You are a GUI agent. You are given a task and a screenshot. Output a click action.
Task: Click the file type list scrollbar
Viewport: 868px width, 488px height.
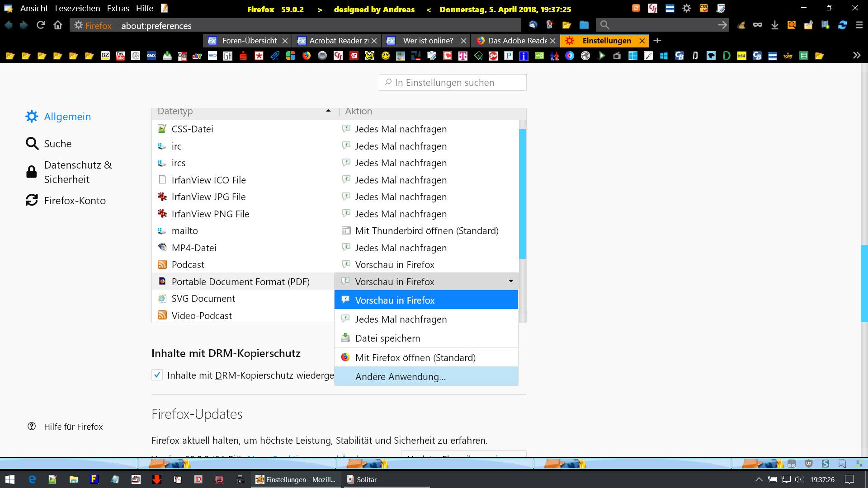click(x=523, y=194)
